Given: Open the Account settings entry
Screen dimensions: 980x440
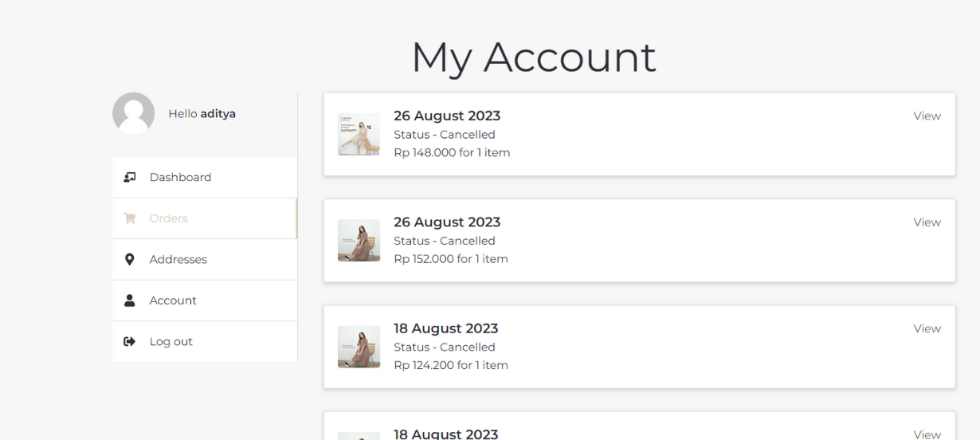Looking at the screenshot, I should tap(173, 301).
